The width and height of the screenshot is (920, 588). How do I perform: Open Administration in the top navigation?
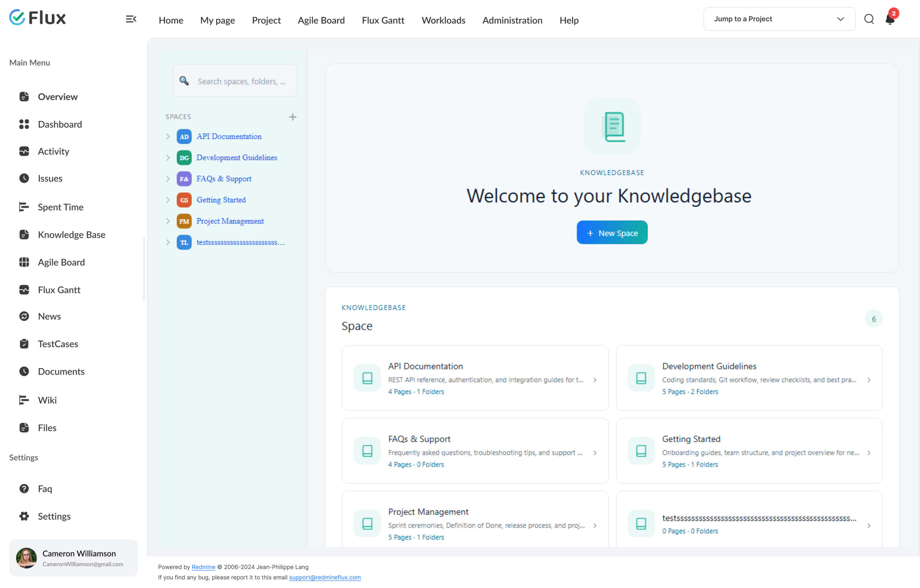pos(512,20)
